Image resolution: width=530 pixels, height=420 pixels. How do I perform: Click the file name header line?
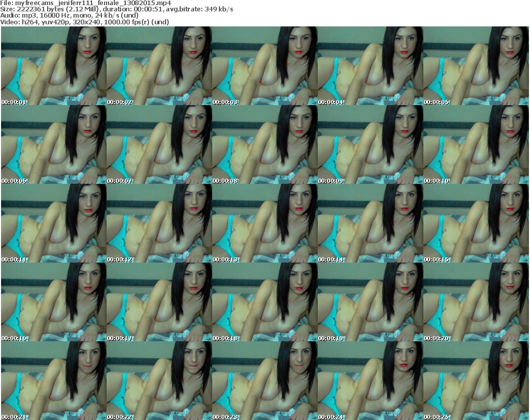85,3
